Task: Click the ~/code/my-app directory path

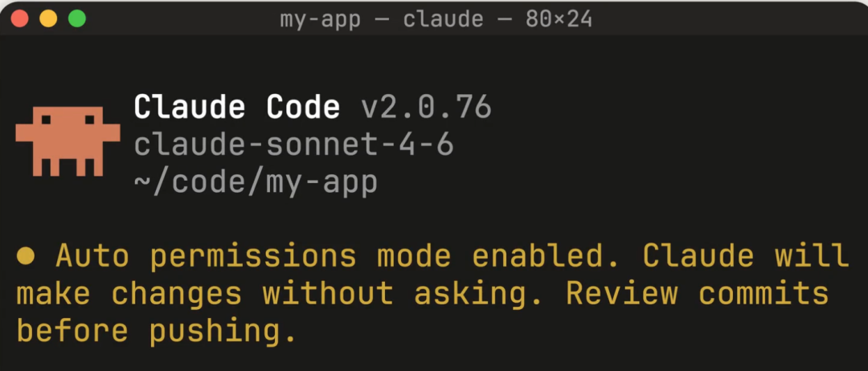Action: click(x=256, y=182)
